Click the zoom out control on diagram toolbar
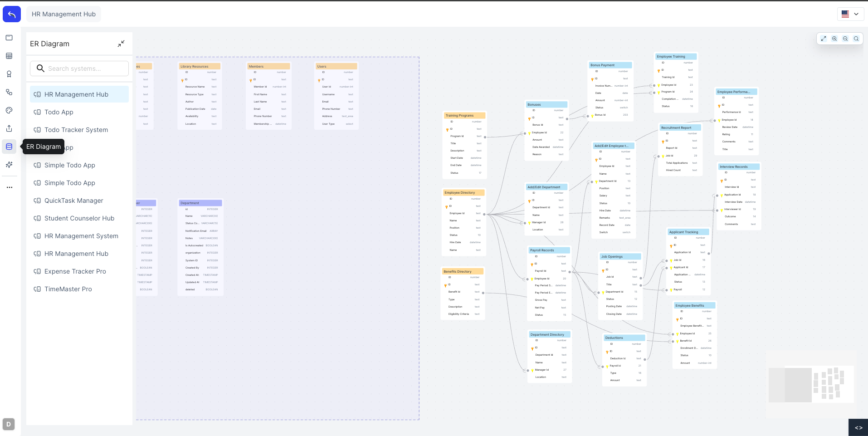This screenshot has height=436, width=868. pos(845,39)
